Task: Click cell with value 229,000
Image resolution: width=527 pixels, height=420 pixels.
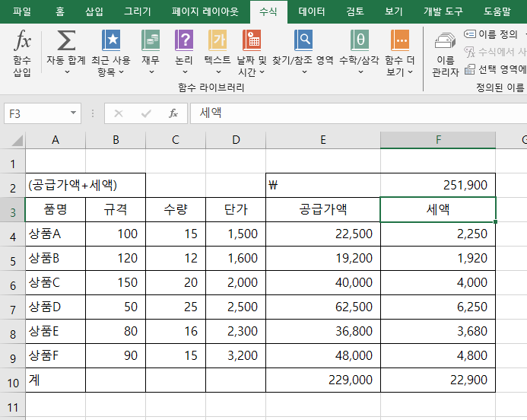Action: (x=323, y=380)
